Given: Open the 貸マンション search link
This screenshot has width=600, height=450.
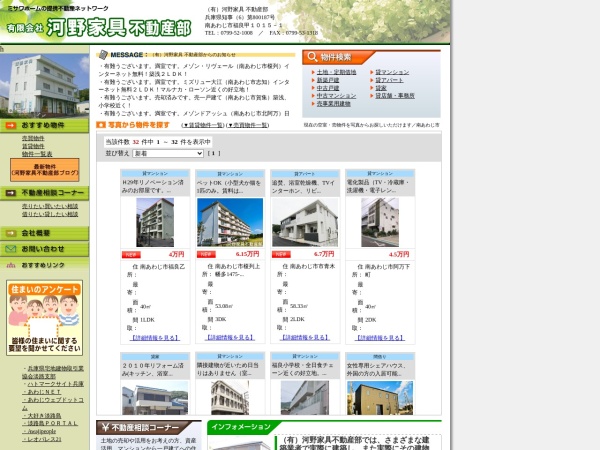Looking at the screenshot, I should click(392, 72).
